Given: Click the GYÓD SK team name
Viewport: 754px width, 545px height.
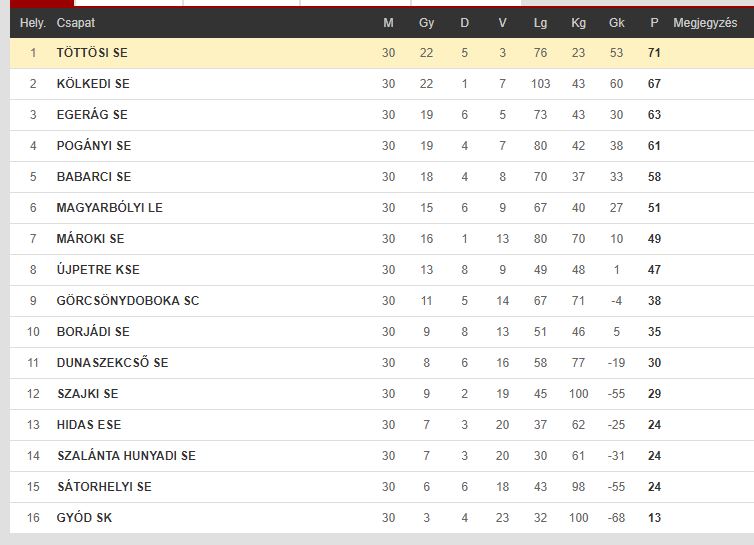Looking at the screenshot, I should click(84, 518).
